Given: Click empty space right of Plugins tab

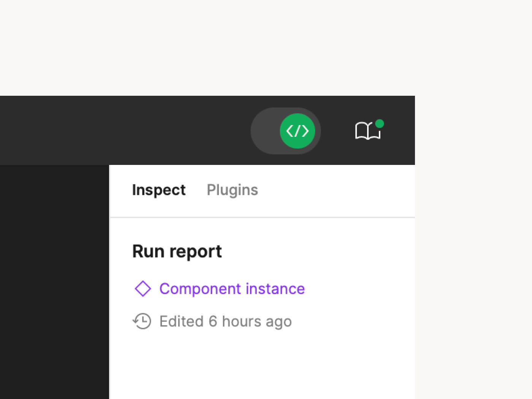Looking at the screenshot, I should pyautogui.click(x=334, y=190).
